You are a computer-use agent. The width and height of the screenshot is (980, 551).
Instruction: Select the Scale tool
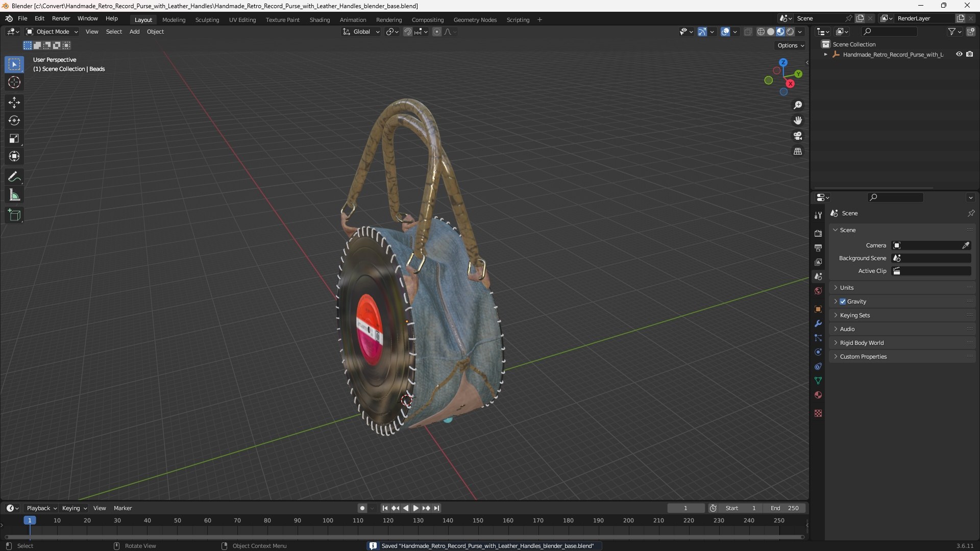(x=14, y=138)
